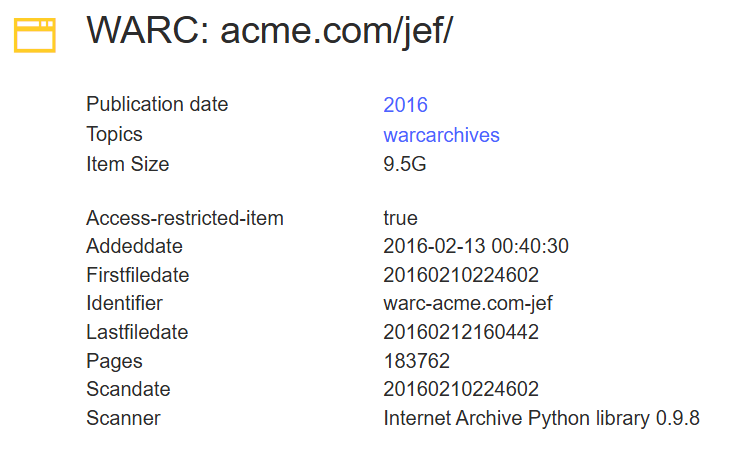Open the warcarchives topic link
This screenshot has height=449, width=745.
click(441, 135)
